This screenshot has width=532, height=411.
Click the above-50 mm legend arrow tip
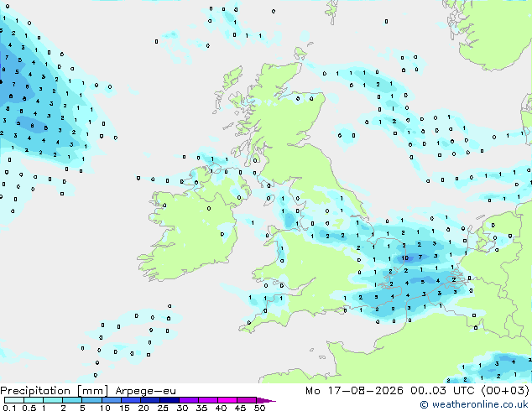click(266, 401)
